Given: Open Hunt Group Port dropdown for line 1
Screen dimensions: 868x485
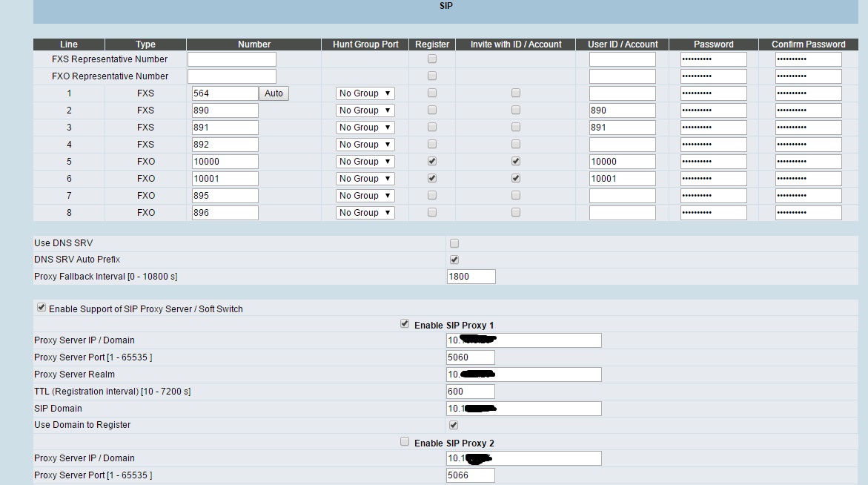Looking at the screenshot, I should [x=365, y=93].
